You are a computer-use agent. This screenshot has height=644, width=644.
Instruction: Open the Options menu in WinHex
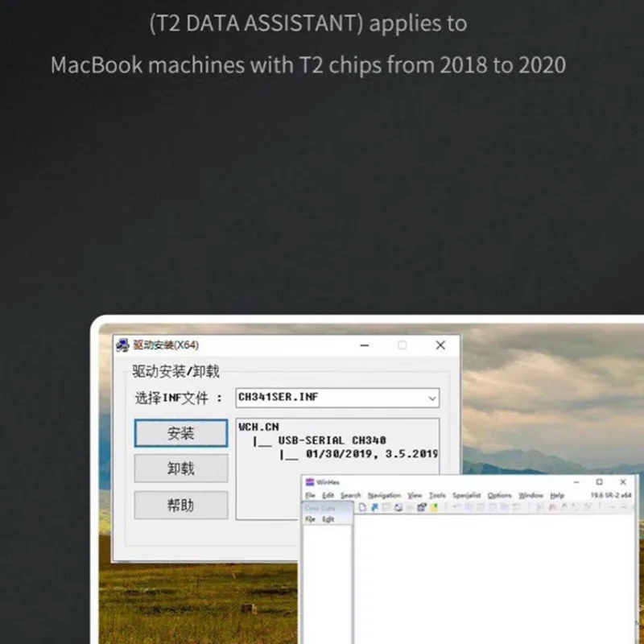(499, 495)
